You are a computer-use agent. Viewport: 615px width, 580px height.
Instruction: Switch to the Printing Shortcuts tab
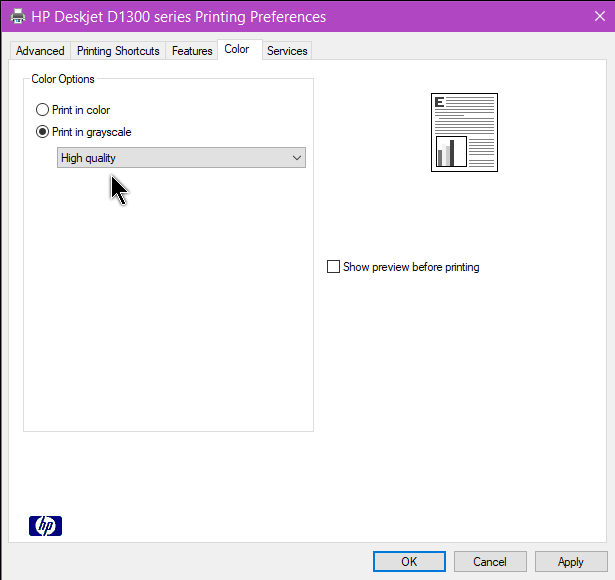pos(118,51)
